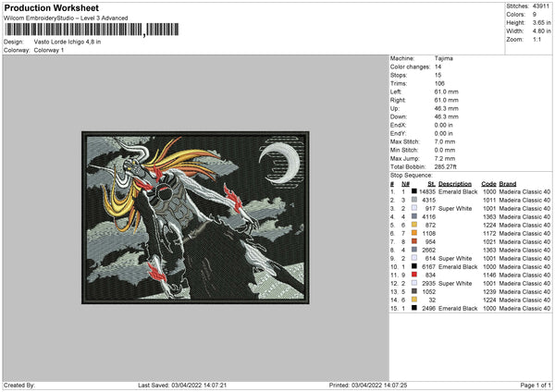
Task: Select stitch count 4315 in stop row 2
Action: pyautogui.click(x=428, y=201)
